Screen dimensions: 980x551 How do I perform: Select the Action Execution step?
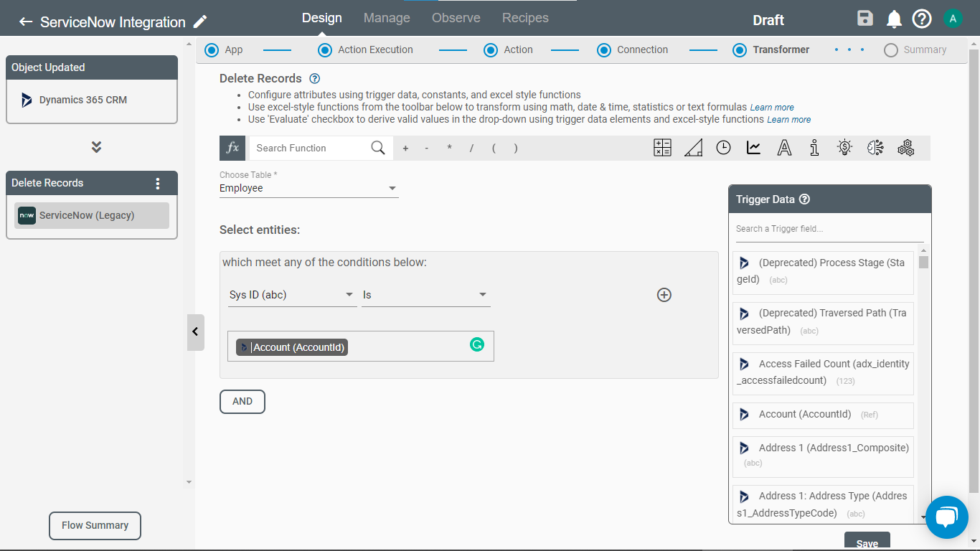click(325, 50)
